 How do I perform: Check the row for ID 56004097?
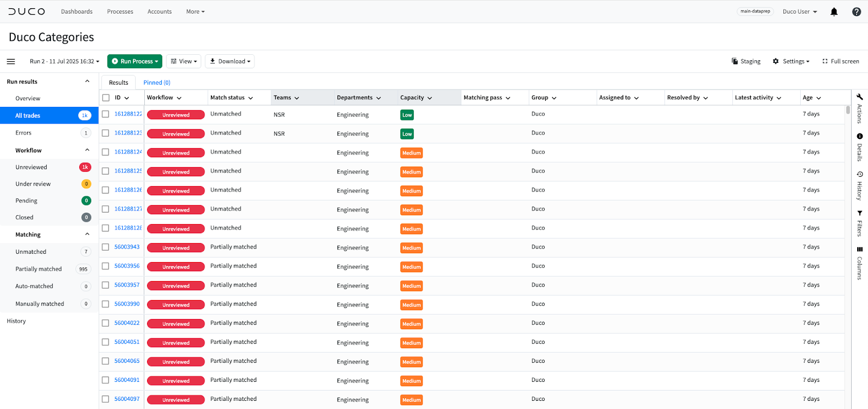point(106,399)
